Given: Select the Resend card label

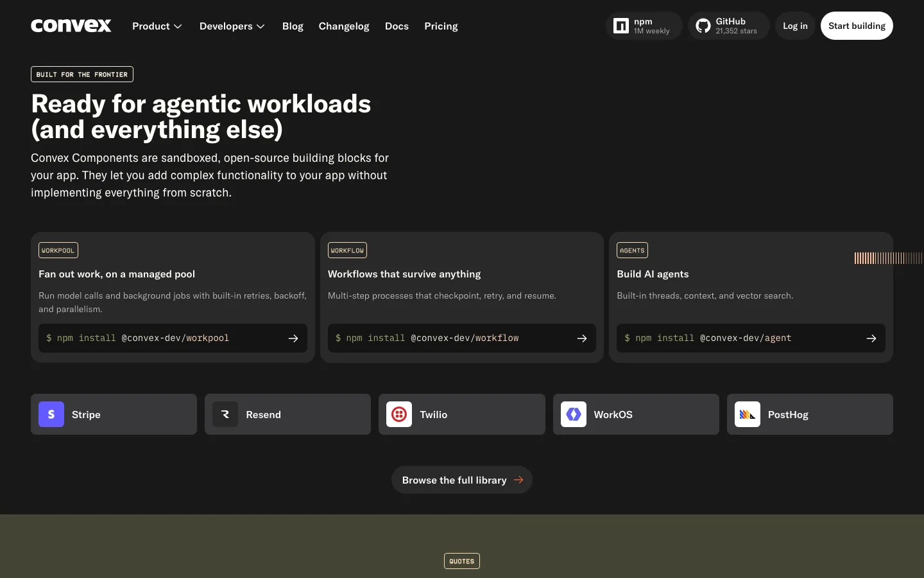Looking at the screenshot, I should pyautogui.click(x=264, y=415).
